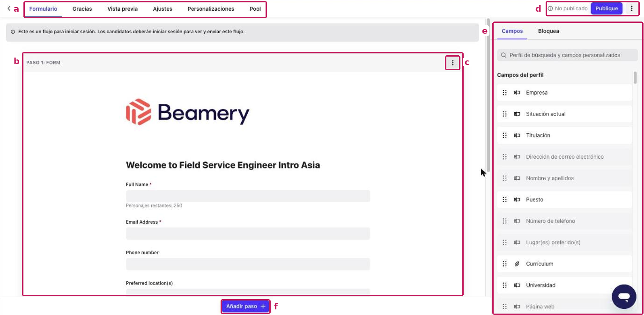644x315 pixels.
Task: Select the Campos tab in side panel
Action: tap(512, 31)
